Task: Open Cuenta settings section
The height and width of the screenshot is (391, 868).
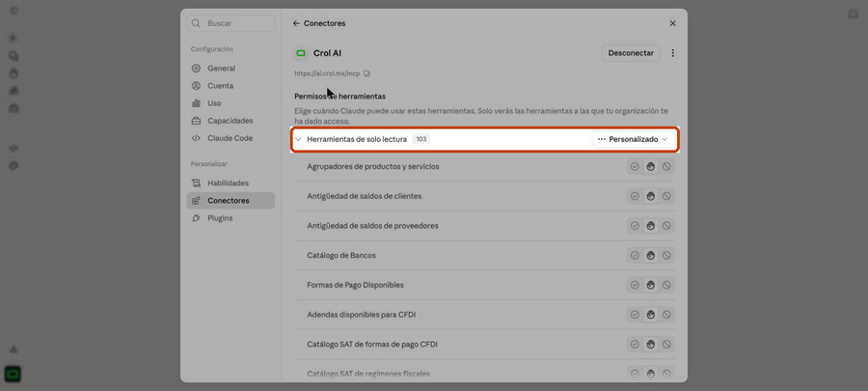Action: (231, 86)
